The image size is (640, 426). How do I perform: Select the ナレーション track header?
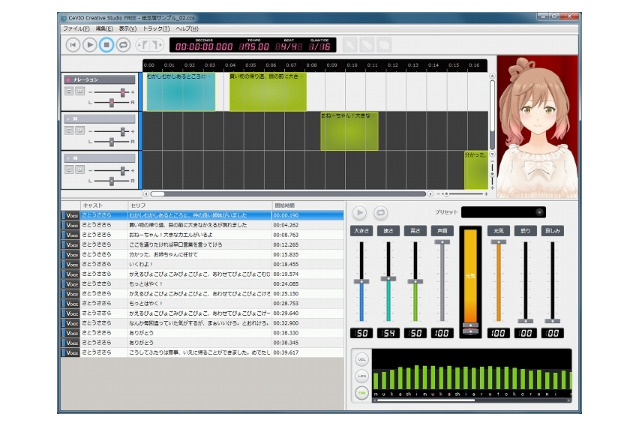(100, 80)
